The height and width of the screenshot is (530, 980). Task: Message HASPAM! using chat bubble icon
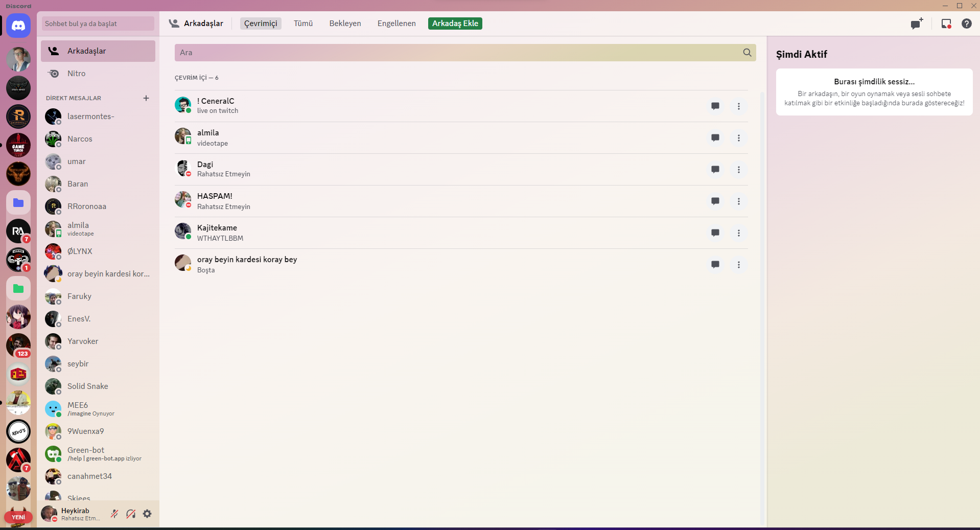[x=715, y=201]
